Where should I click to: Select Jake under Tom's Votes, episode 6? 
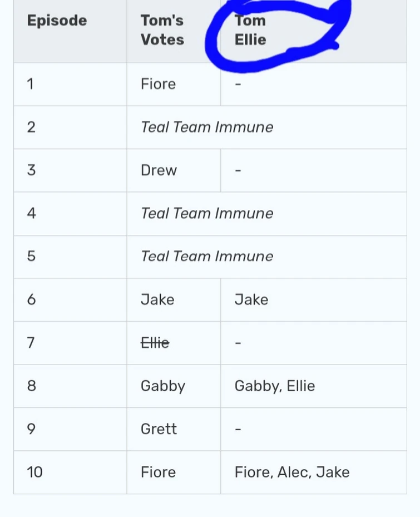pyautogui.click(x=157, y=300)
